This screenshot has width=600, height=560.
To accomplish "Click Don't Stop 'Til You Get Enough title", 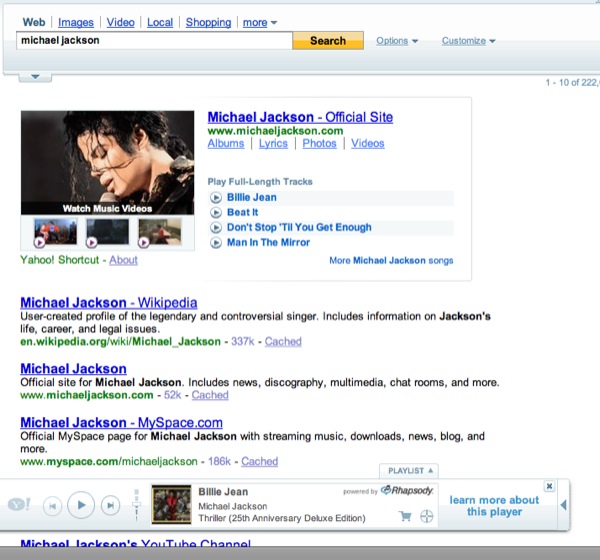I will coord(299,227).
